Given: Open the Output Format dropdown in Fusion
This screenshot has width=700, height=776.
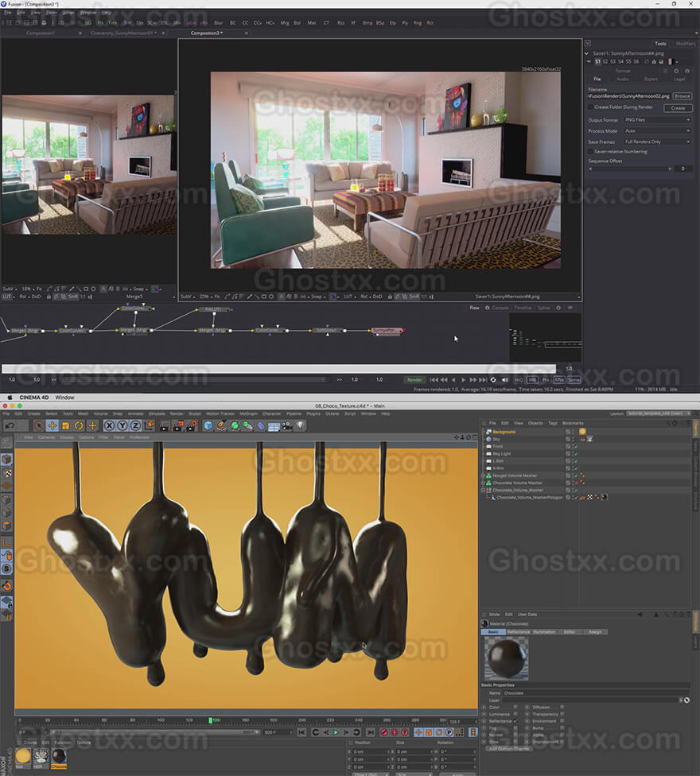Looking at the screenshot, I should 657,120.
